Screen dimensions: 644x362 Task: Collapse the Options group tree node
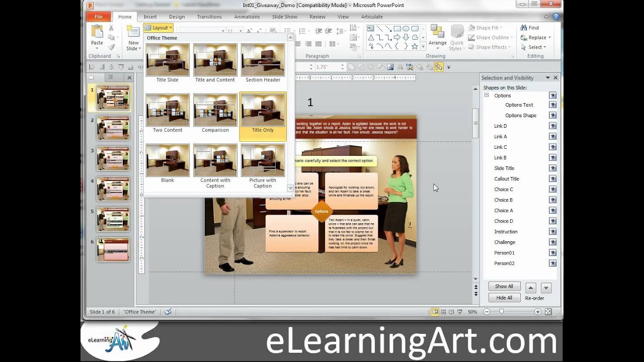point(487,95)
